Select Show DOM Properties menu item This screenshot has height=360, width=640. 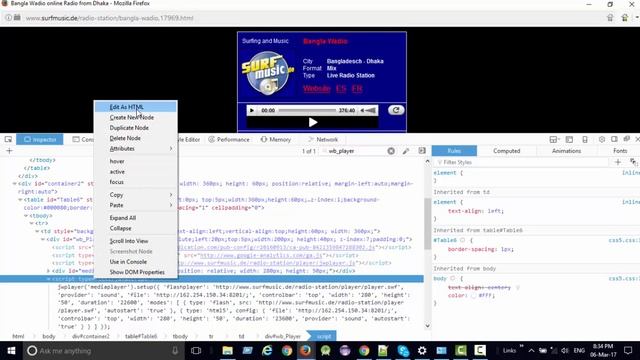point(136,272)
